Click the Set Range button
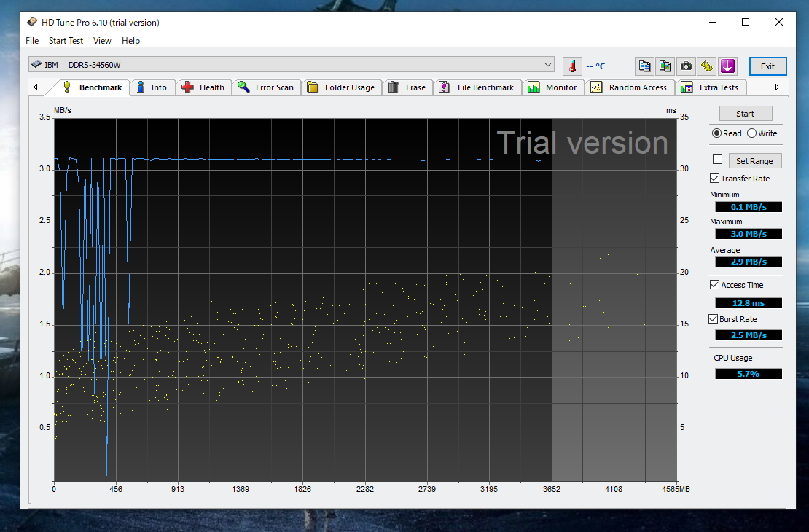 [x=754, y=161]
